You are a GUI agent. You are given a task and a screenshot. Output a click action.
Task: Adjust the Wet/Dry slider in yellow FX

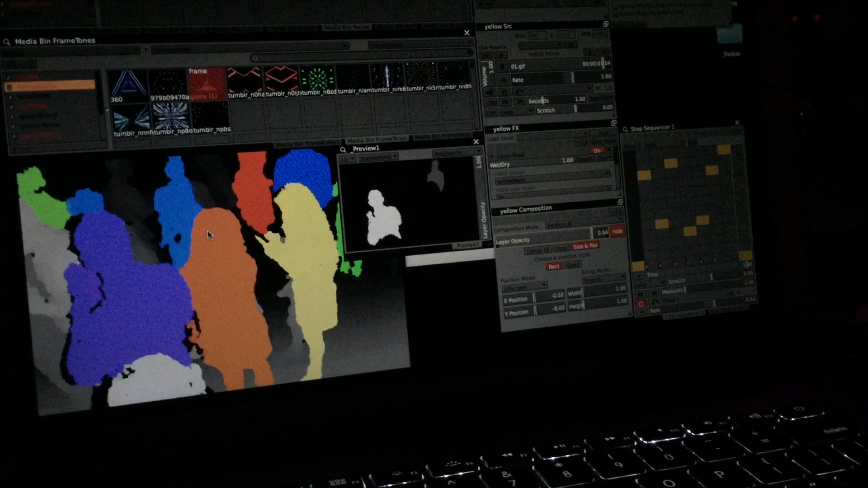[532, 163]
